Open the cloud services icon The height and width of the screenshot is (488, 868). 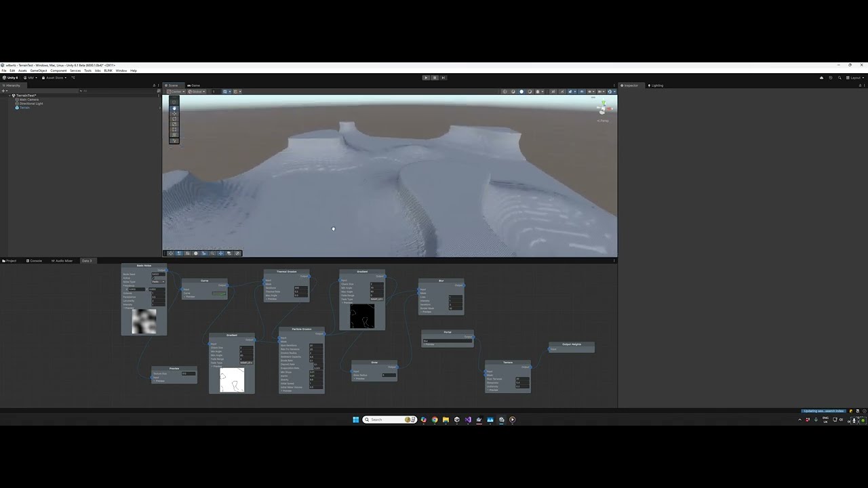click(821, 77)
